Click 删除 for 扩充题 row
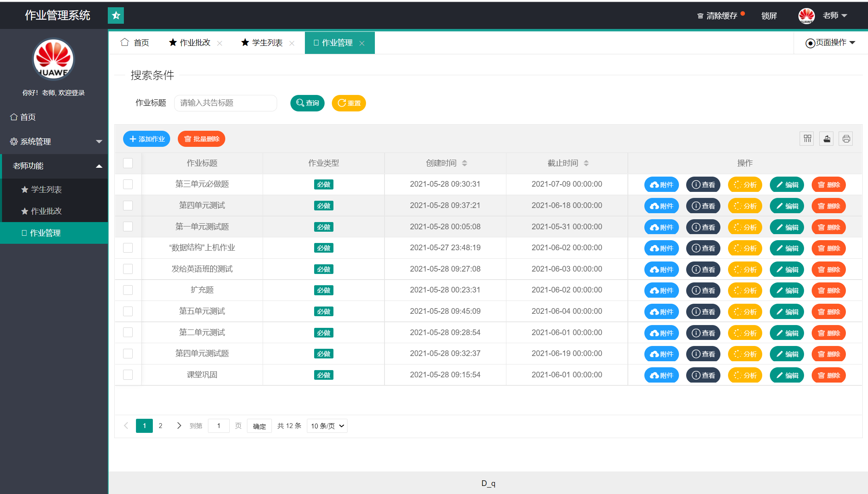Screen dimensions: 868x494 pos(829,290)
